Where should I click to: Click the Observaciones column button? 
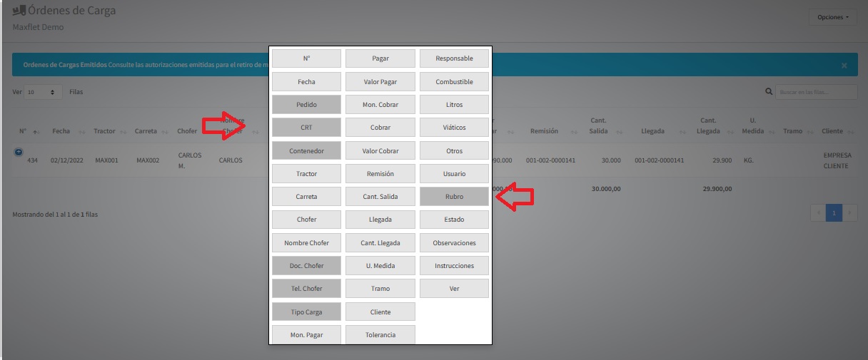point(454,242)
